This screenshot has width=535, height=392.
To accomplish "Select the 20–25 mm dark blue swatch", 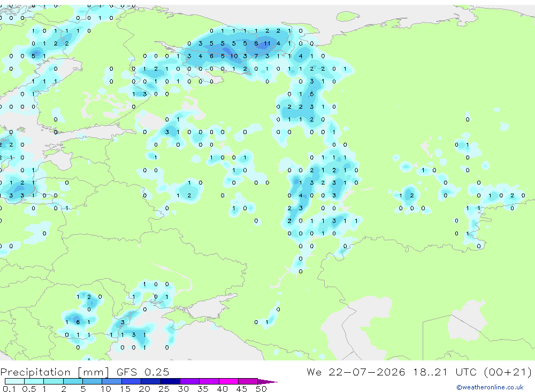I will (x=151, y=381).
